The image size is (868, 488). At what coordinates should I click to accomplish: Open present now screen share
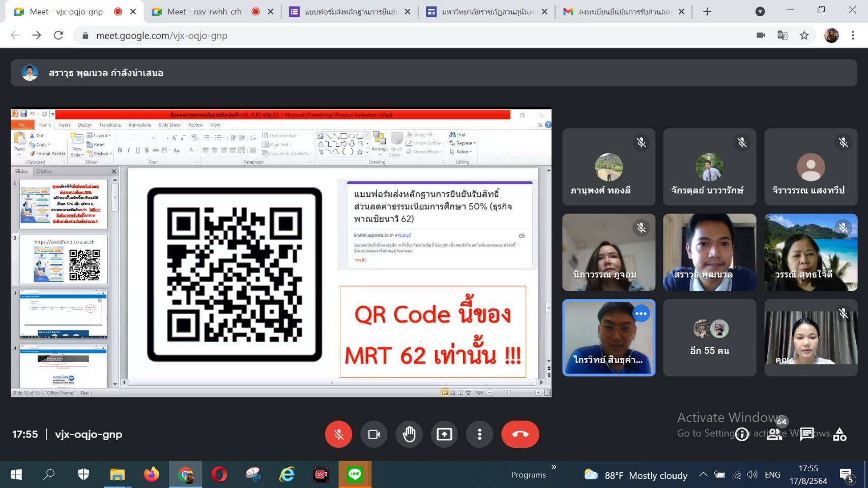point(444,434)
